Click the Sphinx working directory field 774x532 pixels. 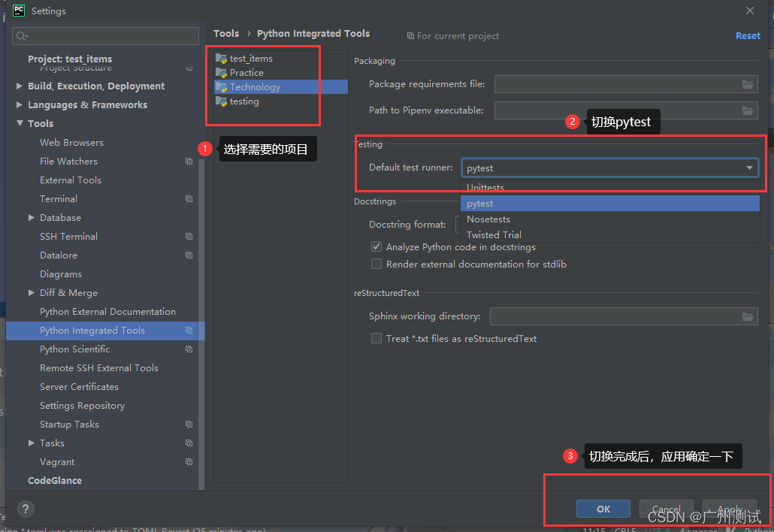tap(624, 316)
